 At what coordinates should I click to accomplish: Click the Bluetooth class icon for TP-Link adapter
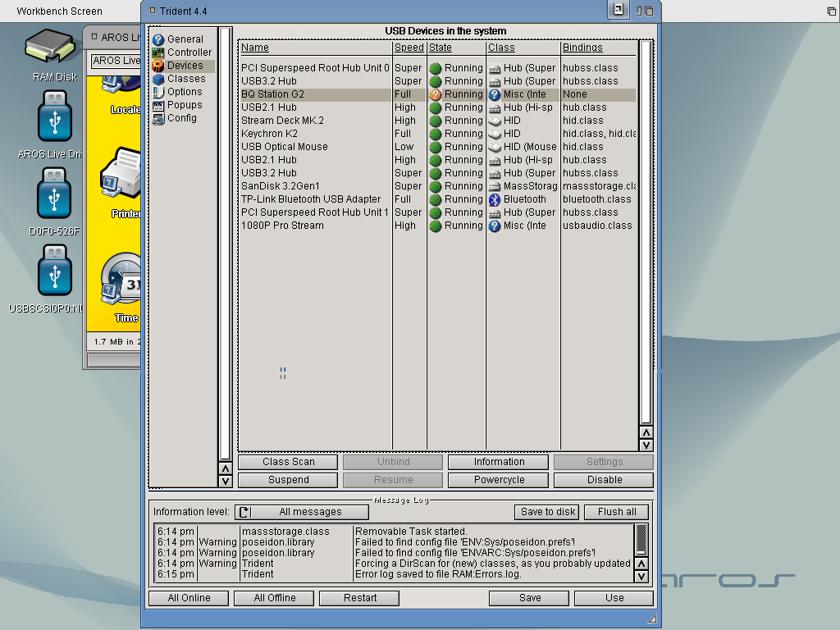495,199
